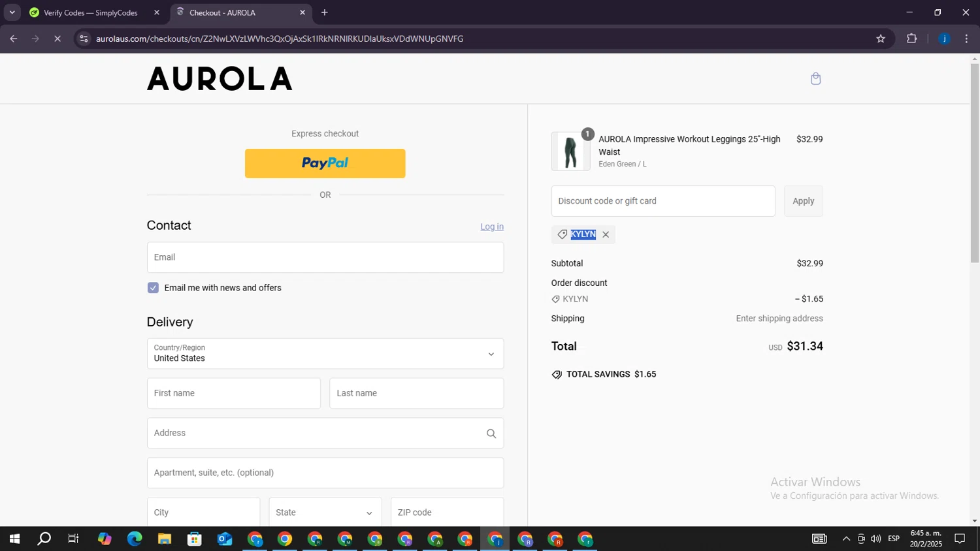Click the search icon in Address field

(x=491, y=433)
